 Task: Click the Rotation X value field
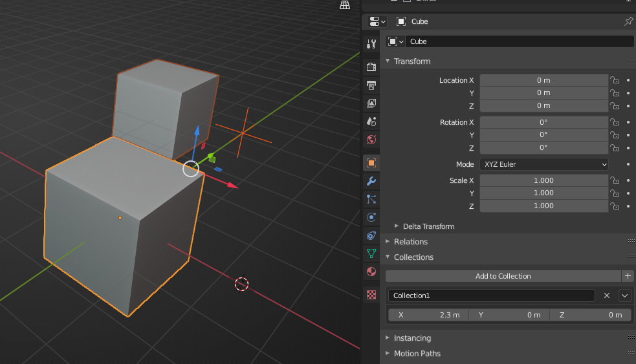coord(544,122)
